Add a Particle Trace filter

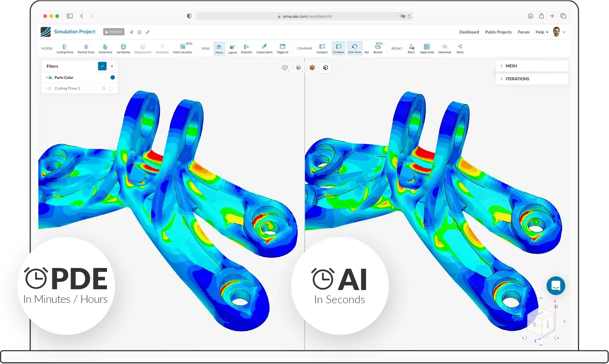(86, 49)
